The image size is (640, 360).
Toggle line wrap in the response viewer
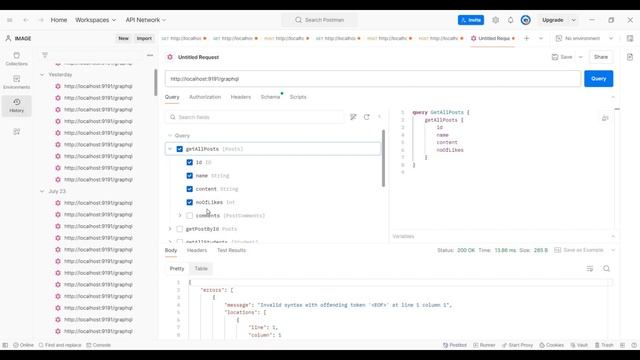(x=590, y=269)
